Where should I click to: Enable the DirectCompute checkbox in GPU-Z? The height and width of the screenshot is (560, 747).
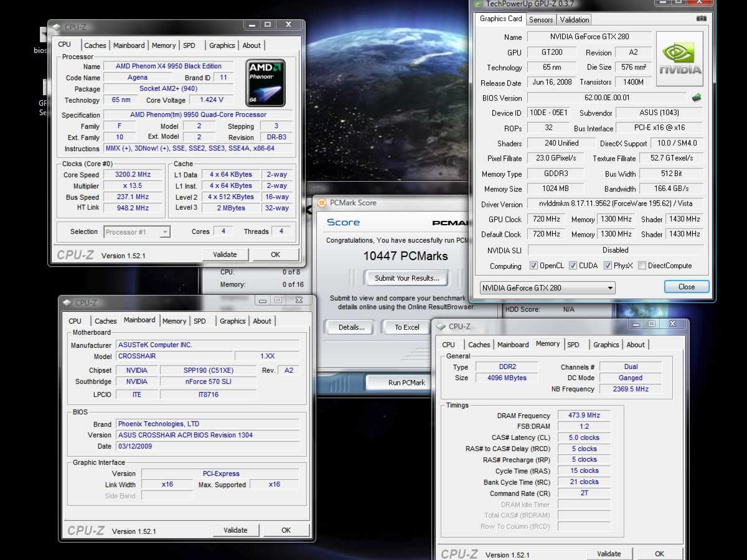click(642, 266)
